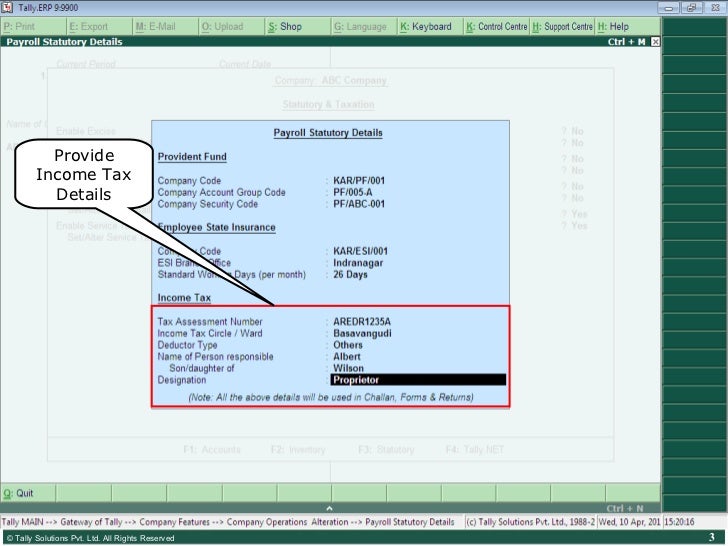Viewport: 728px width, 546px height.
Task: Edit the Company Account Group Code PF/005-A
Action: [x=352, y=192]
